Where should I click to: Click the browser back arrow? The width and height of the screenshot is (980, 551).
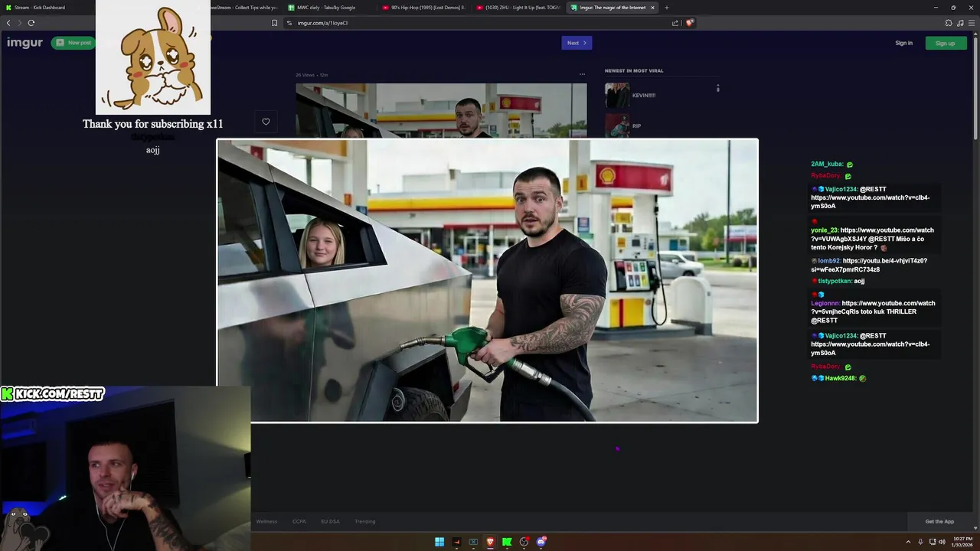coord(8,23)
